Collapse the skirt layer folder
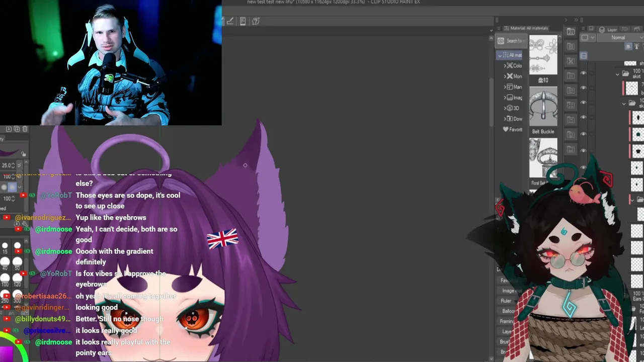The image size is (644, 362). coord(618,74)
